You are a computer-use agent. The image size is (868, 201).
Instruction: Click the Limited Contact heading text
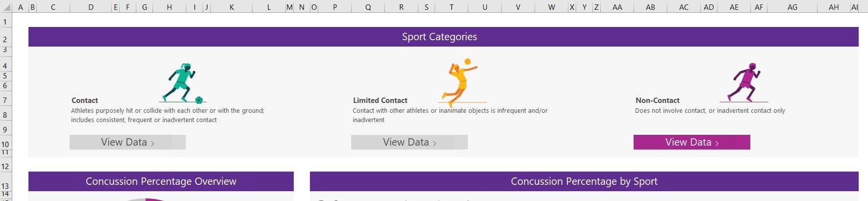380,100
